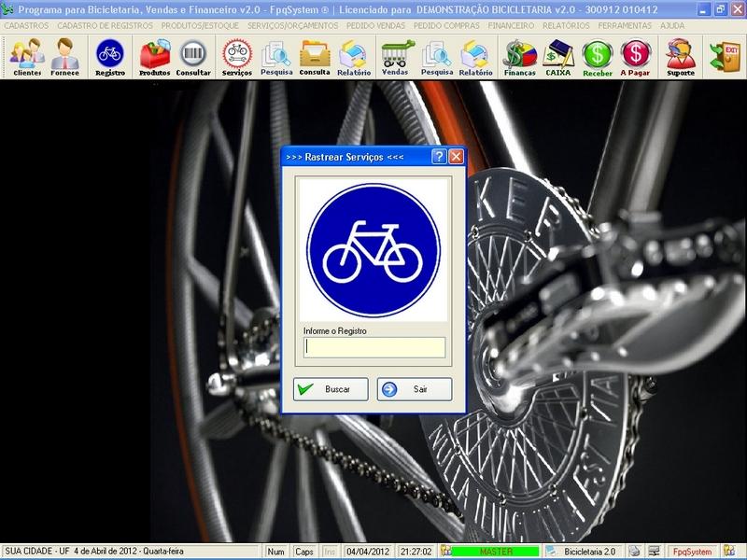Click the green Receber dollar icon
Viewport: 747px width, 560px height.
pyautogui.click(x=598, y=57)
